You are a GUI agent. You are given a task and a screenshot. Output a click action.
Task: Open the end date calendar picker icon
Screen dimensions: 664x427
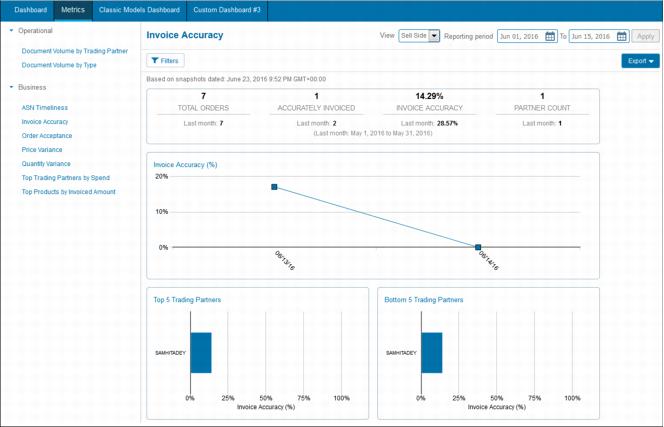coord(621,36)
